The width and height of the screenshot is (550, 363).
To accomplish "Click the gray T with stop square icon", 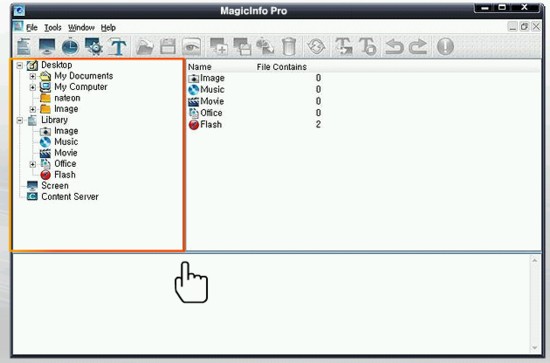I will click(x=368, y=47).
